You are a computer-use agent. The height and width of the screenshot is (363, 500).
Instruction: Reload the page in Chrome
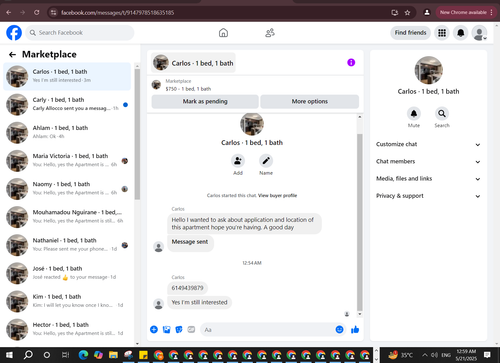click(x=37, y=12)
